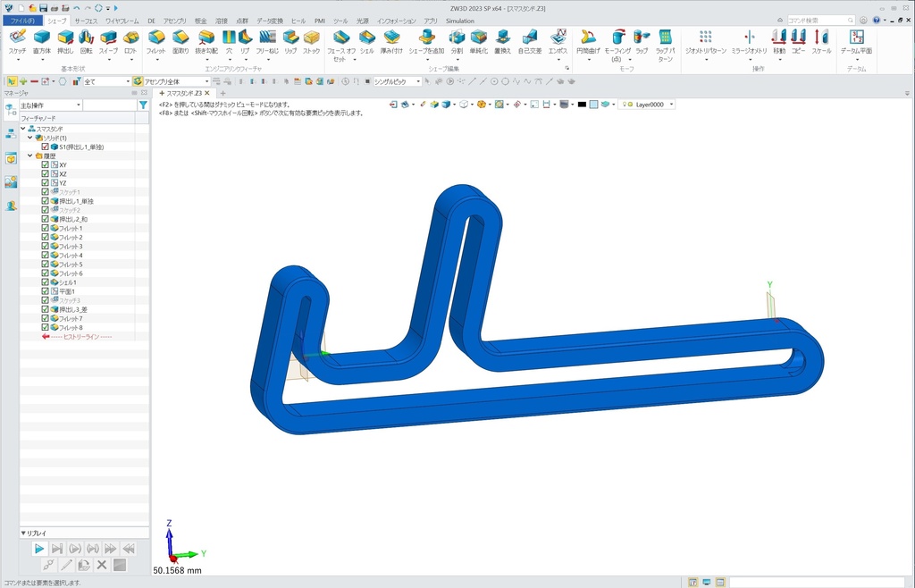Toggle the YZ plane checkbox
Screen dimensions: 915x588
pos(45,183)
